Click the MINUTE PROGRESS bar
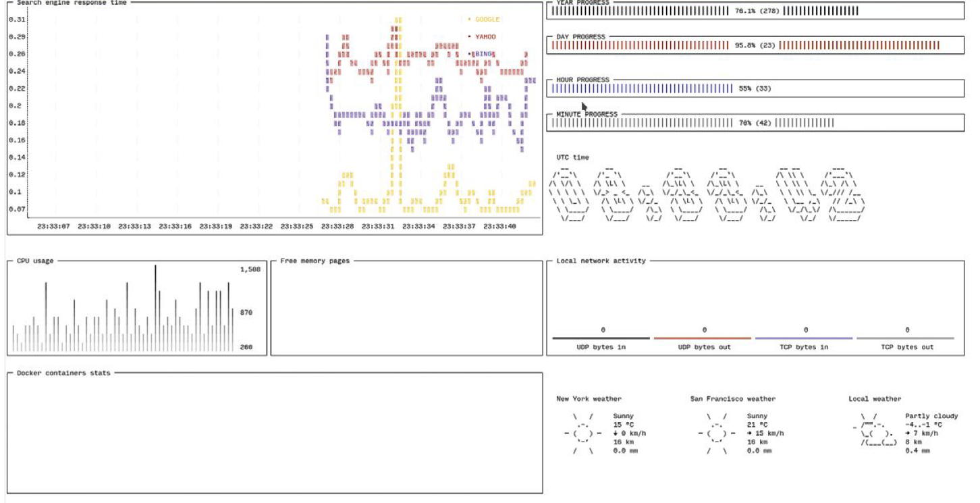The height and width of the screenshot is (503, 980). click(x=756, y=123)
